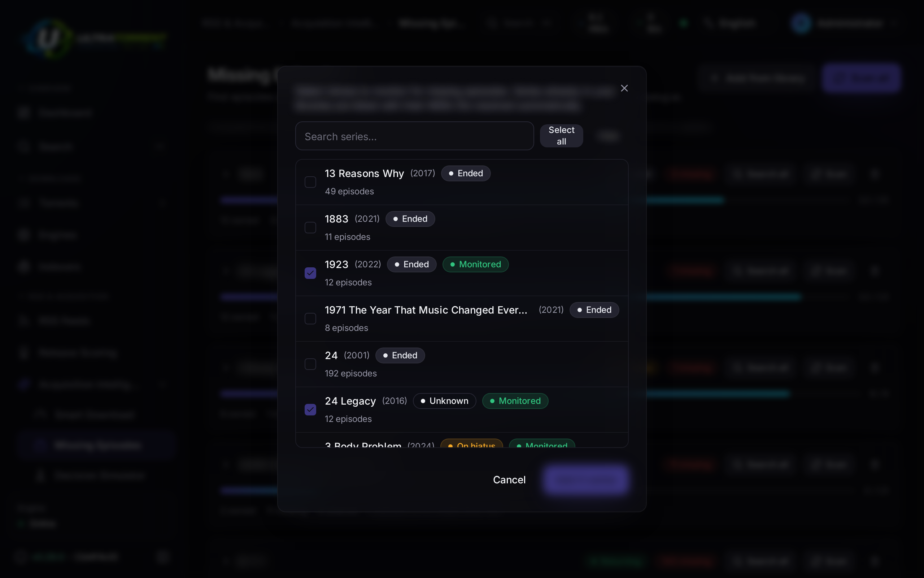This screenshot has width=924, height=578.
Task: Click the (2021) year on the 1971 series row
Action: [551, 310]
